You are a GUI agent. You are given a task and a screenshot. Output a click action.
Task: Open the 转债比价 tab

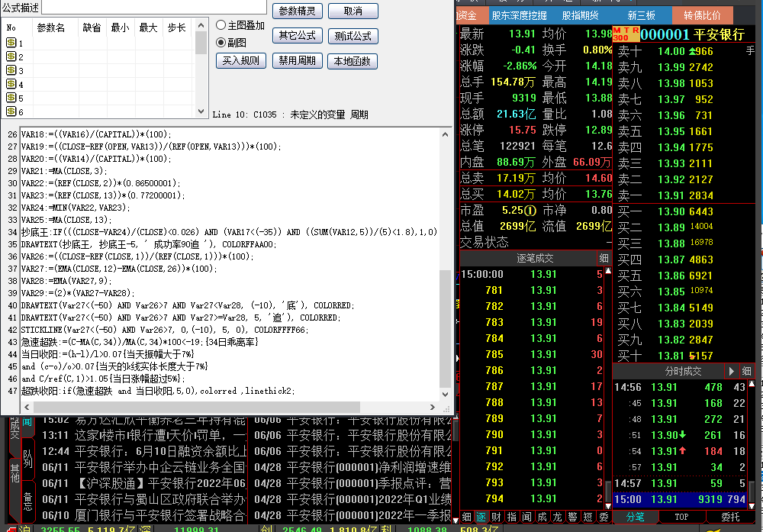click(x=702, y=15)
